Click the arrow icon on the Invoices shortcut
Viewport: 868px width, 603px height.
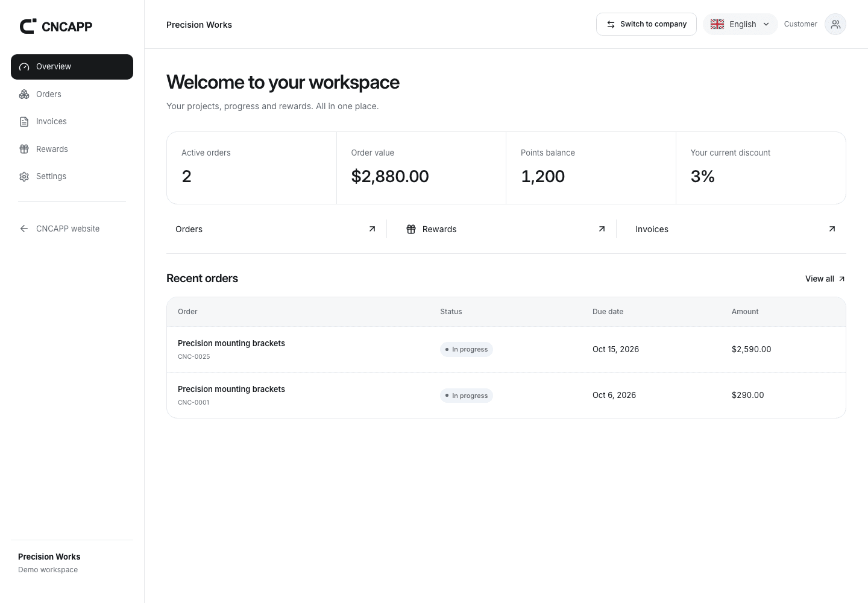click(832, 229)
